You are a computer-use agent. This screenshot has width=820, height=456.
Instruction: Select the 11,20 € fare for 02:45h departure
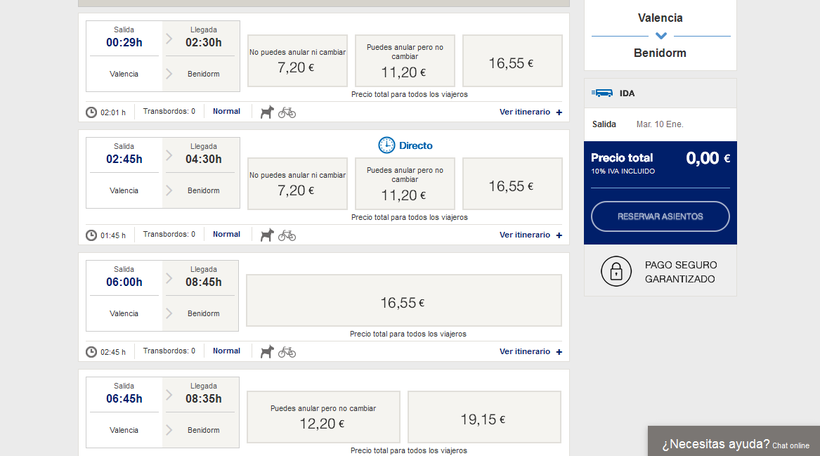click(405, 184)
